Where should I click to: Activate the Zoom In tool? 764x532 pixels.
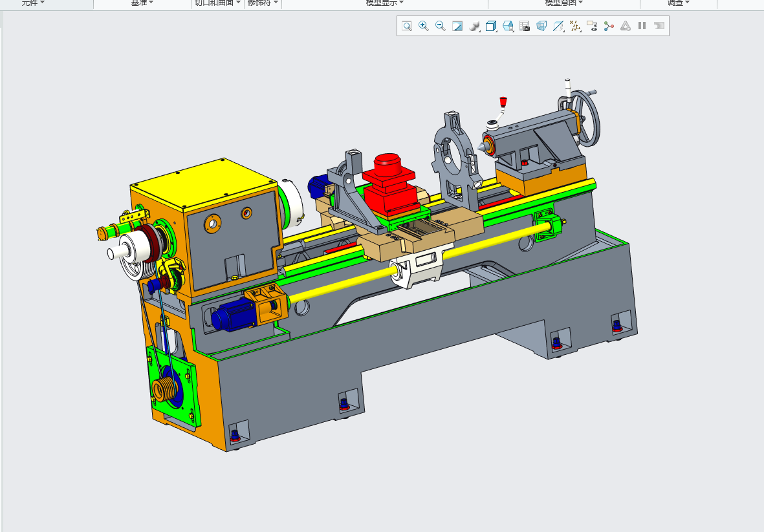[424, 27]
